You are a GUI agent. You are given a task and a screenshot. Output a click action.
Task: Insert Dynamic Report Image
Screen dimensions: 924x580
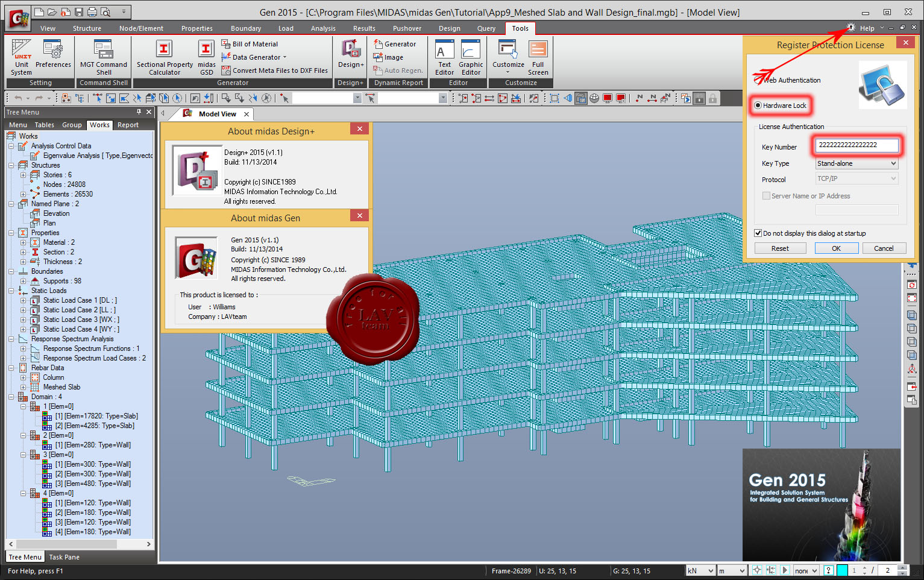click(388, 57)
